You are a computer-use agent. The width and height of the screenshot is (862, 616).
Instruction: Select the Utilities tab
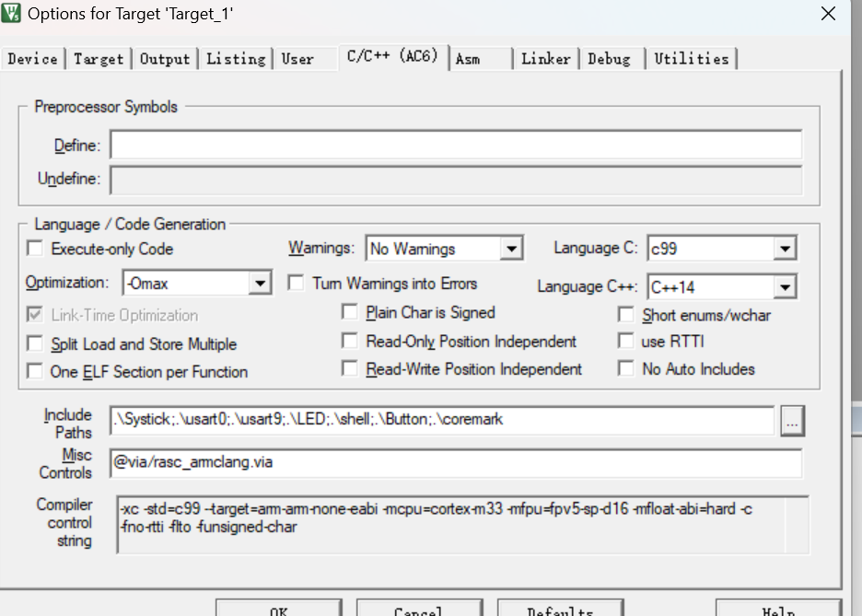click(692, 59)
